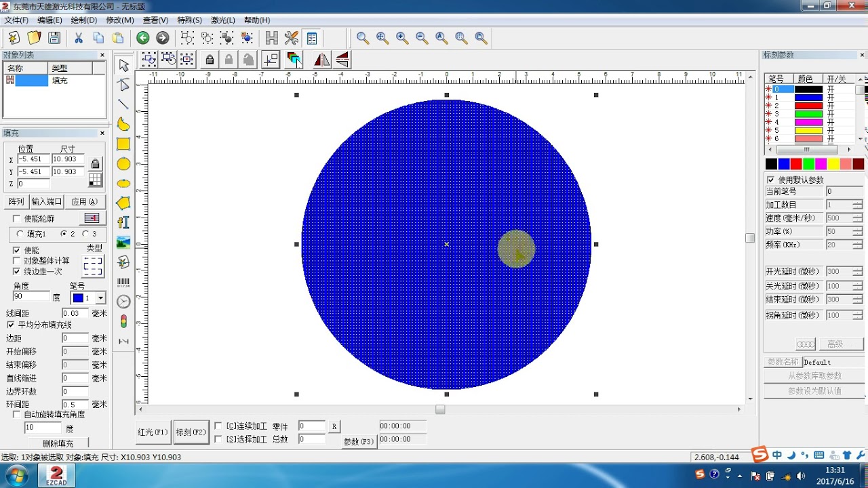Click the 开光延时 spinner control
Image resolution: width=868 pixels, height=488 pixels.
click(858, 272)
